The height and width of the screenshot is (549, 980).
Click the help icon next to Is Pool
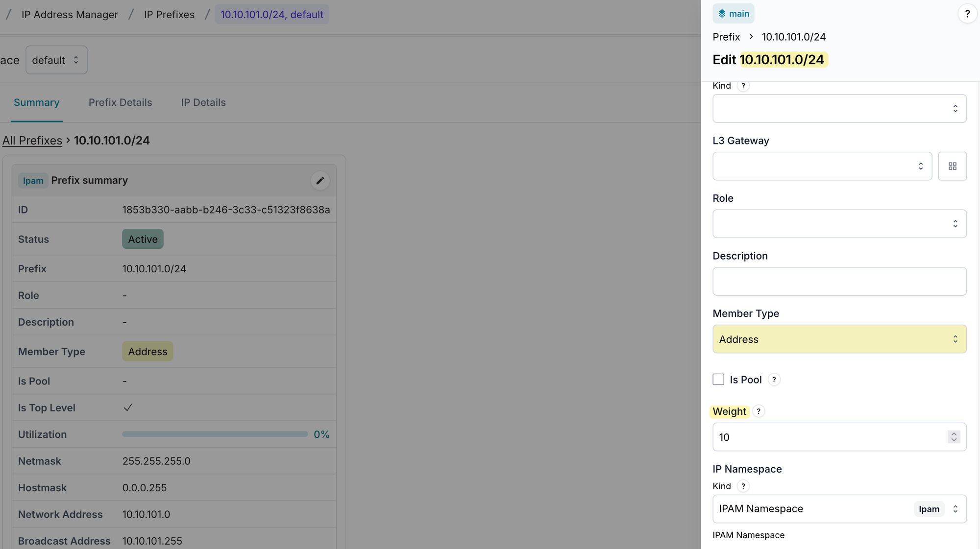[x=774, y=380]
